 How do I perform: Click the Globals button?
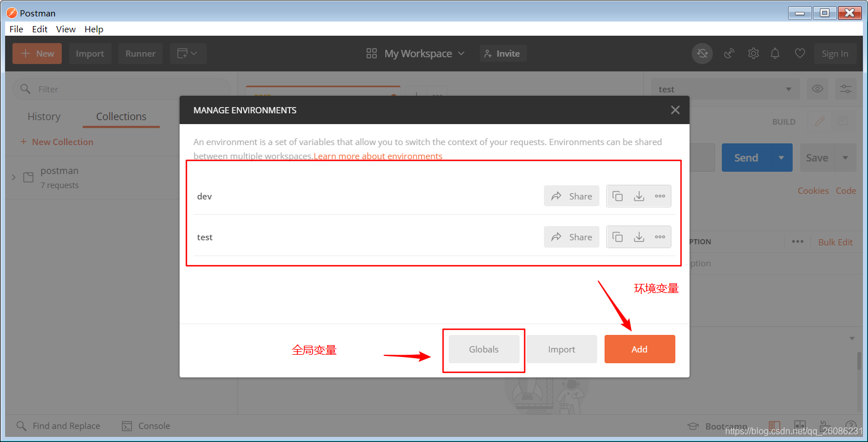click(484, 349)
